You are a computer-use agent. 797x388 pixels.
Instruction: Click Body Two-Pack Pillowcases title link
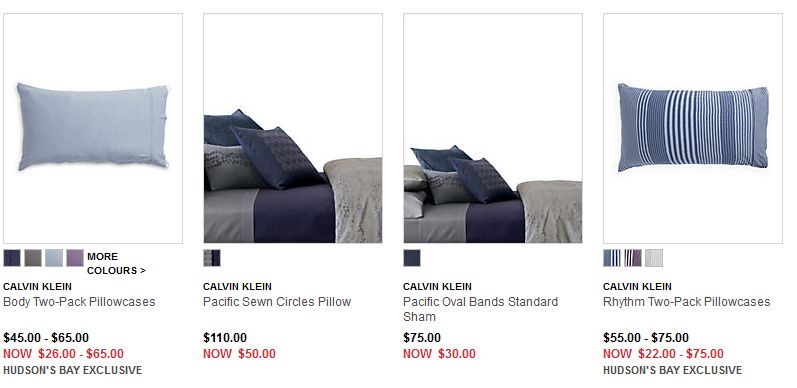tap(79, 302)
